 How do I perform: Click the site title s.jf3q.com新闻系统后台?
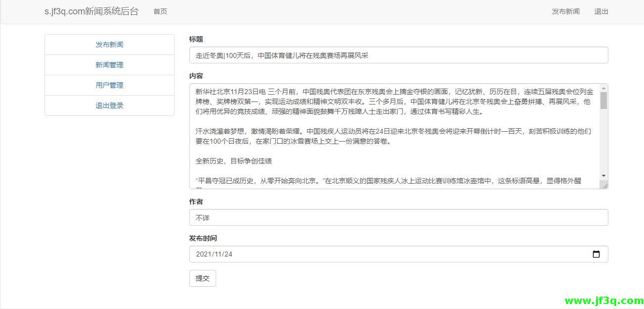coord(91,11)
